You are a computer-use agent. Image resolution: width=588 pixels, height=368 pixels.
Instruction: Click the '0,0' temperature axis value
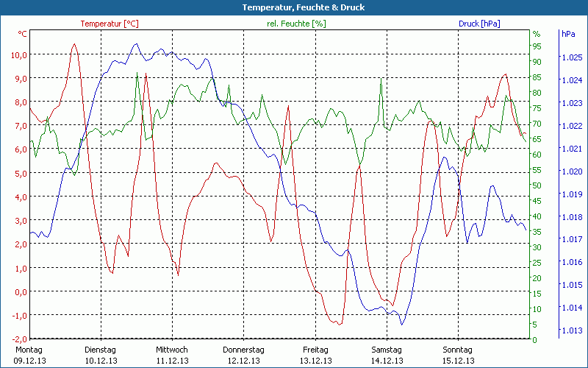pos(21,291)
